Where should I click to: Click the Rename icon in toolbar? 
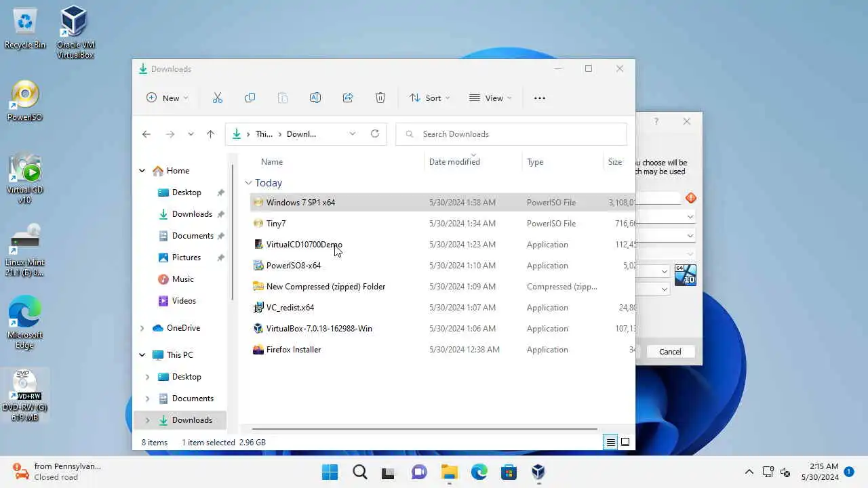click(x=315, y=98)
